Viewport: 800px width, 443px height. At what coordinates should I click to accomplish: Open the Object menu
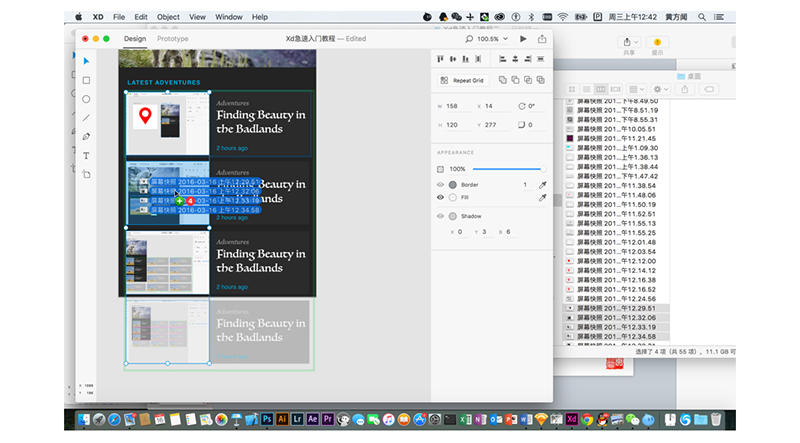coord(168,17)
